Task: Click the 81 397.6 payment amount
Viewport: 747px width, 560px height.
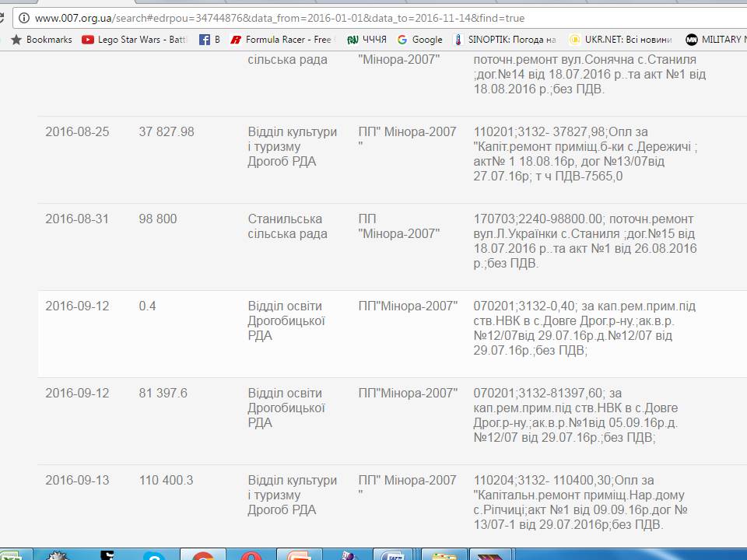Action: point(163,394)
